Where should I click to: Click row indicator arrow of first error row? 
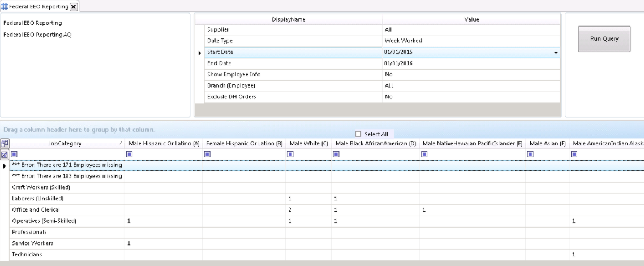tap(5, 166)
